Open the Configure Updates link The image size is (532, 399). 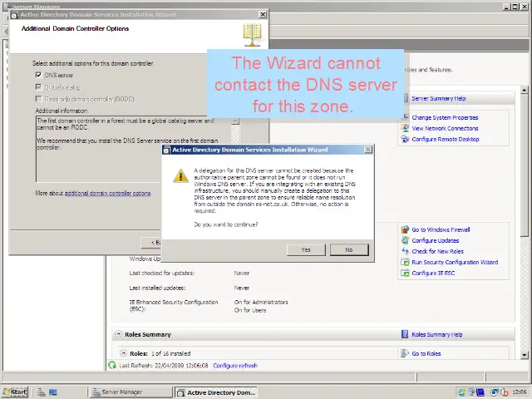coord(436,240)
